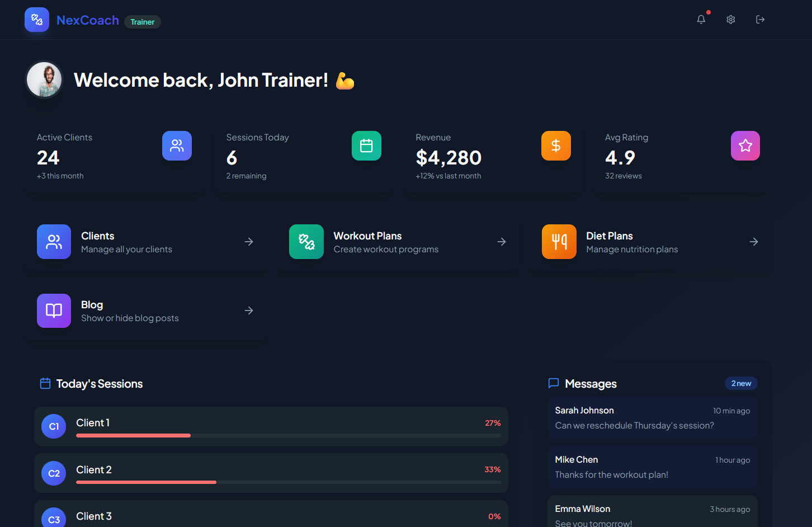Click 'Manage nutrition plans' description
This screenshot has width=812, height=527.
(x=632, y=250)
